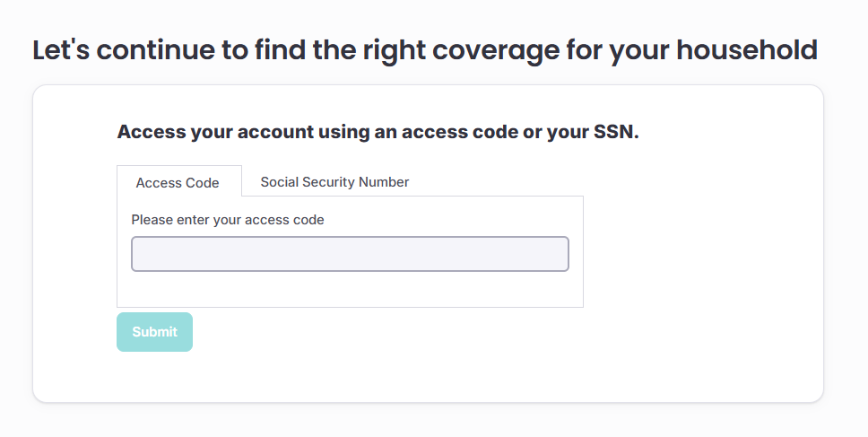Hit the teal Submit button
This screenshot has width=868, height=437.
coord(154,332)
